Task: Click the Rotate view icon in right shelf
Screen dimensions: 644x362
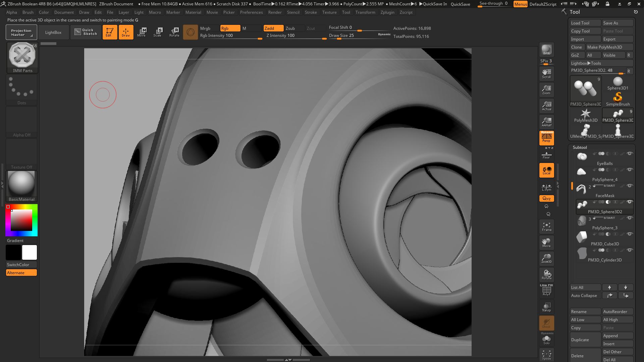Action: (546, 275)
